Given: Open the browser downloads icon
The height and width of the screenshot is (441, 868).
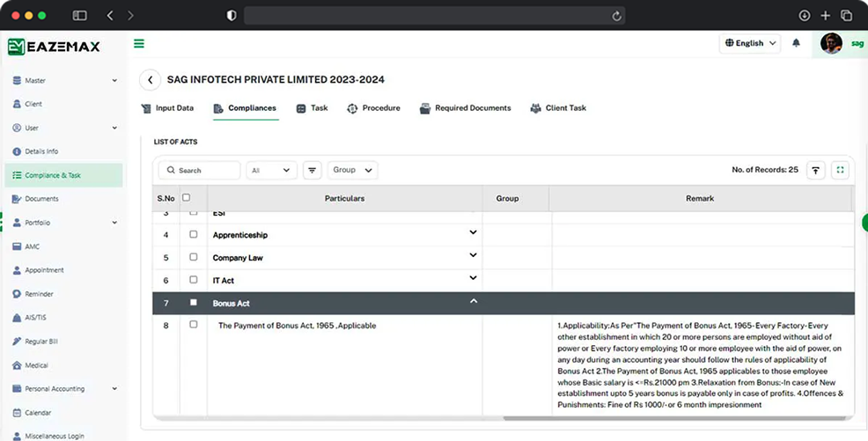Looking at the screenshot, I should (805, 16).
